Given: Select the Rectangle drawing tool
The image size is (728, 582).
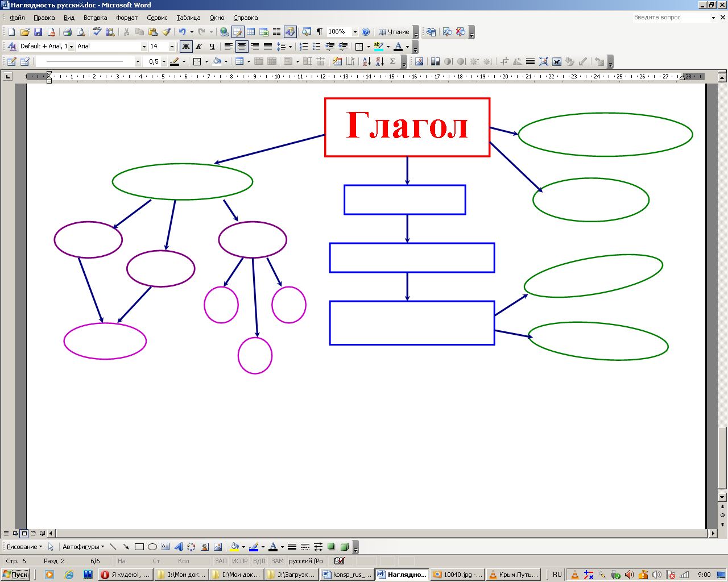Looking at the screenshot, I should [x=139, y=547].
